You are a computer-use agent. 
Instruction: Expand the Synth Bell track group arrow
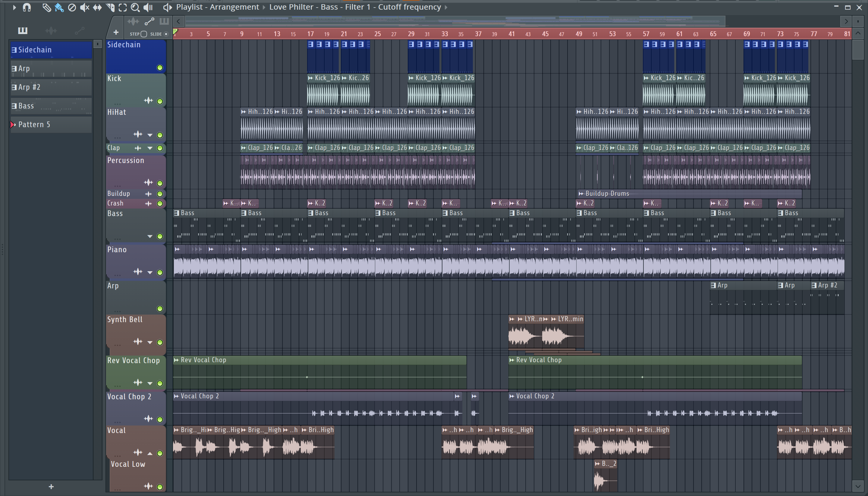150,342
